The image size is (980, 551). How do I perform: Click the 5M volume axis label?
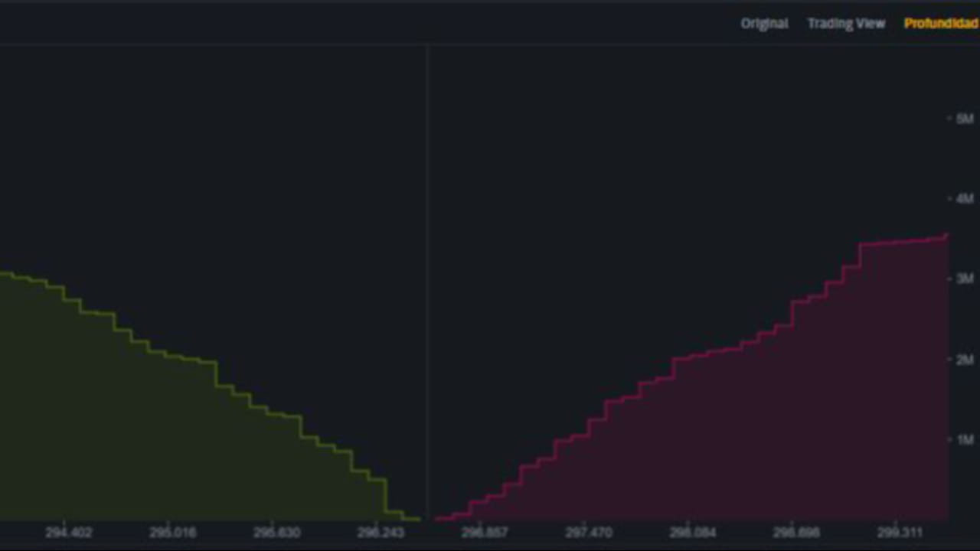(x=960, y=119)
